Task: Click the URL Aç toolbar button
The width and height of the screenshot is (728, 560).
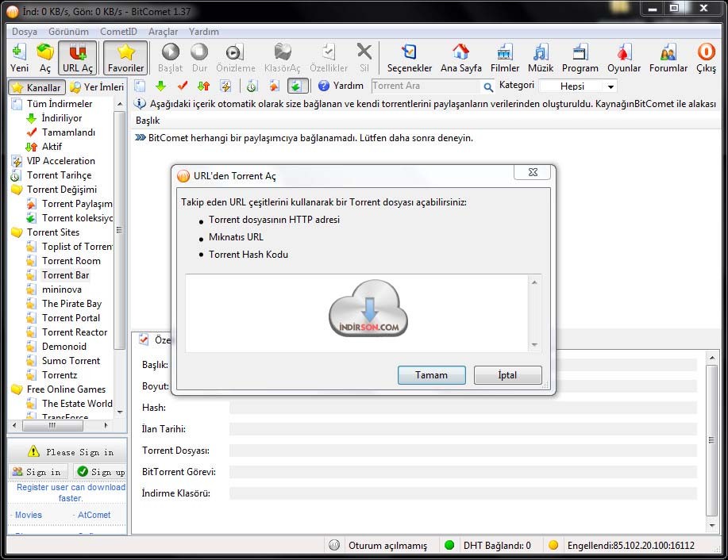Action: tap(78, 58)
